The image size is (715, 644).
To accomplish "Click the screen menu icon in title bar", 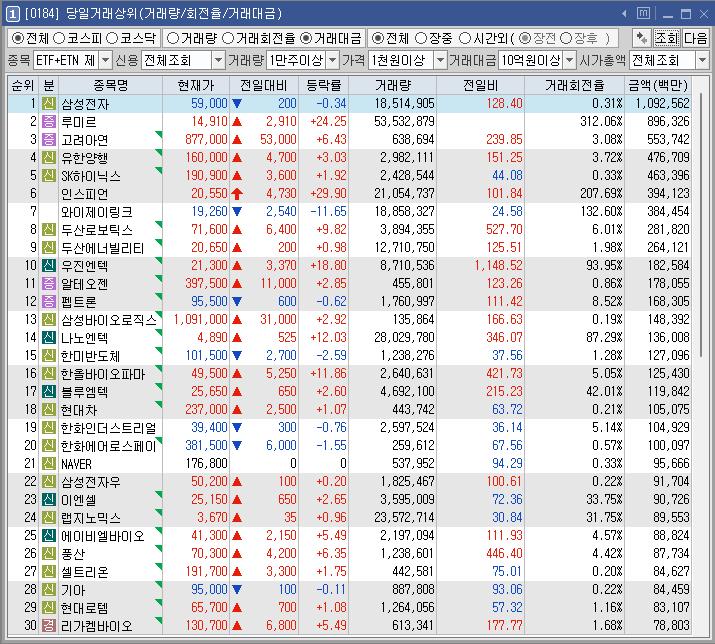I will (x=643, y=14).
